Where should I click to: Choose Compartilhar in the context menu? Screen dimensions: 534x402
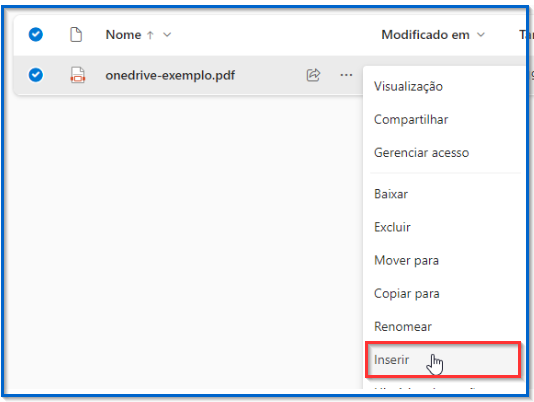(x=444, y=120)
